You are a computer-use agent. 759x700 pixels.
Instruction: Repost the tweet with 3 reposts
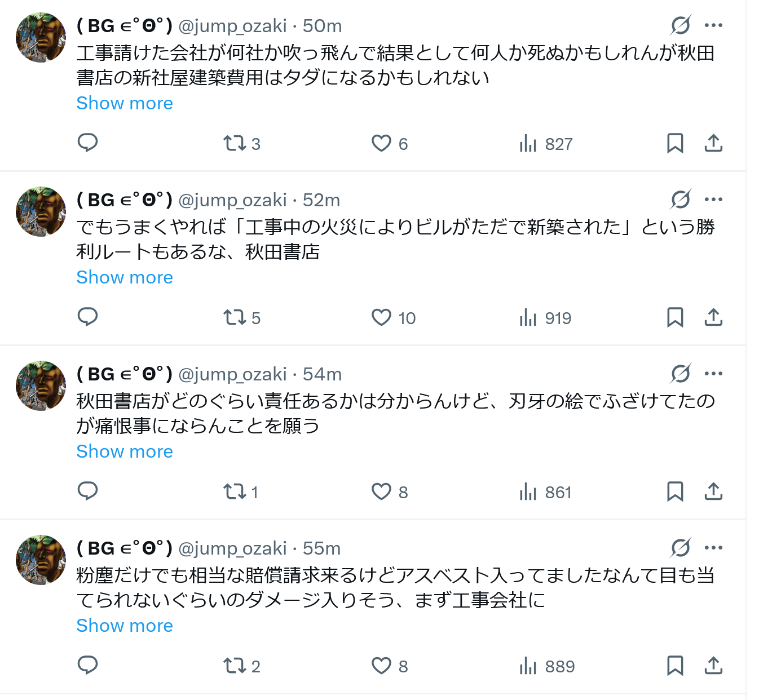tap(235, 143)
